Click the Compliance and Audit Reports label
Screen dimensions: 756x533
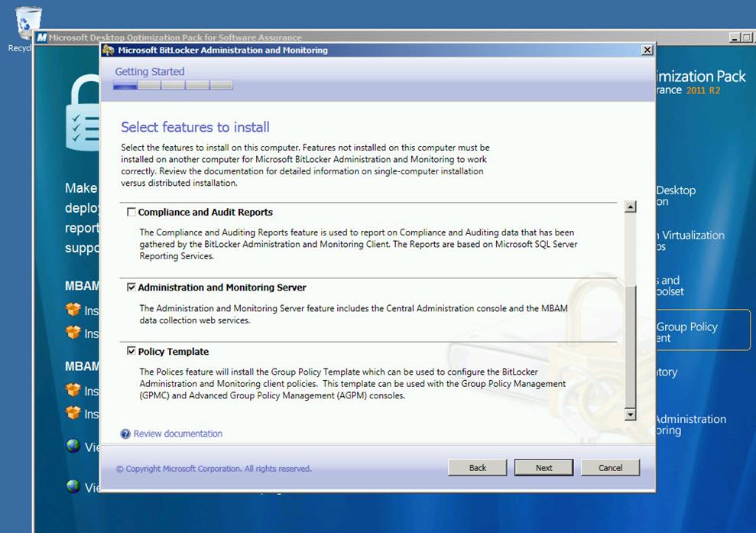(x=206, y=213)
